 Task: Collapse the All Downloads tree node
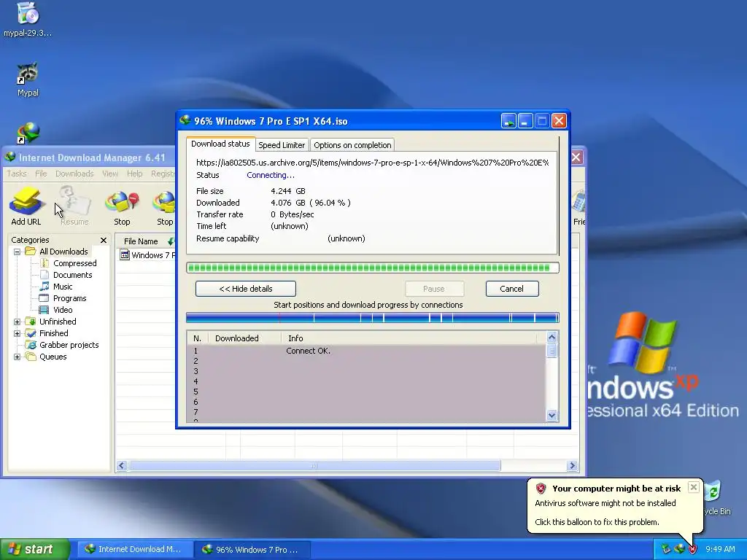(x=18, y=252)
